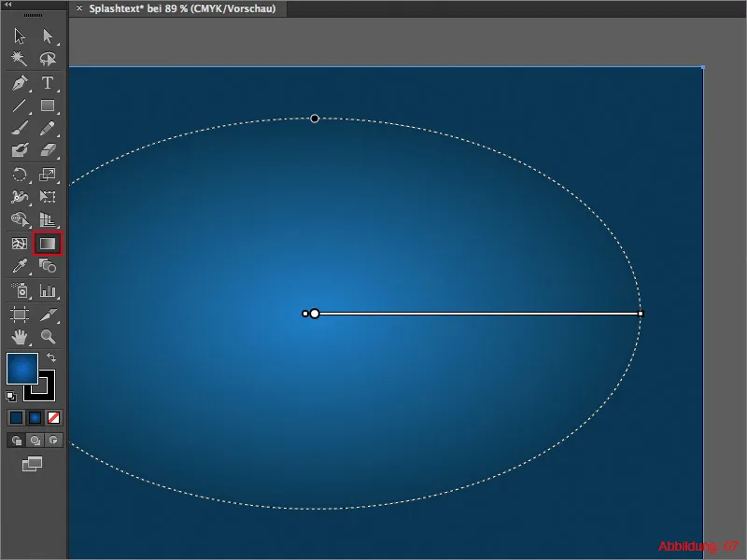Screen dimensions: 747x560
Task: Click the small focal point dot left of origin
Action: (x=305, y=314)
